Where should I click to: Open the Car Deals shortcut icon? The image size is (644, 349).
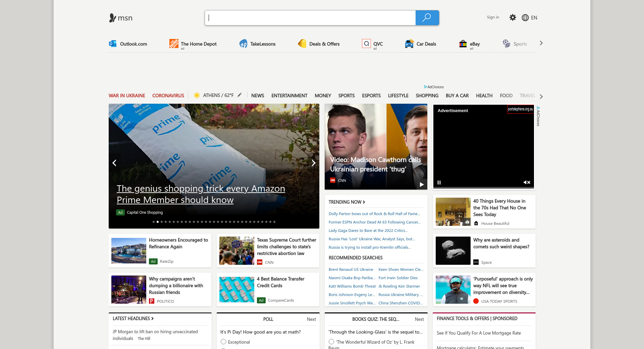409,44
